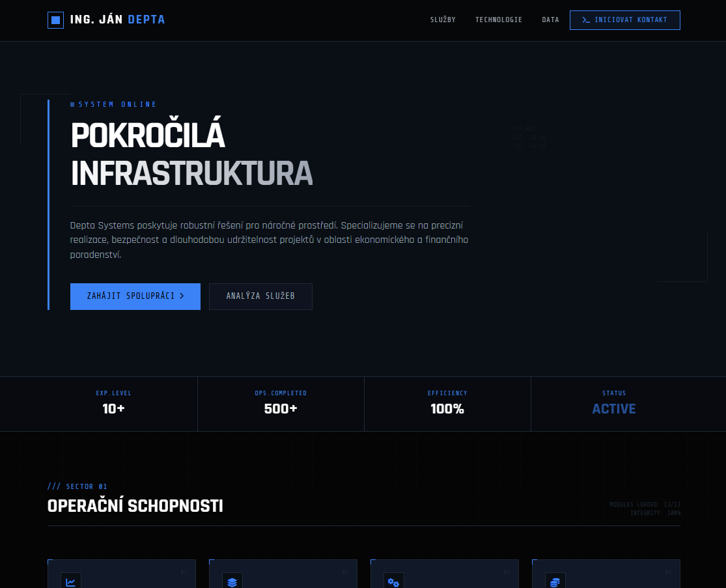Select the OPS.COMPLETED 500+ stat block
The width and height of the screenshot is (726, 588).
pyautogui.click(x=280, y=403)
